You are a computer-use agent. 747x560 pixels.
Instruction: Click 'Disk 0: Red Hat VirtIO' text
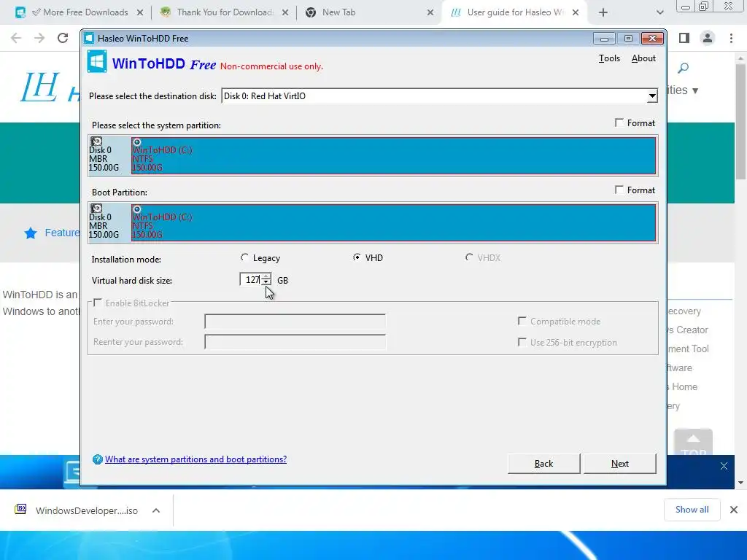tap(265, 96)
